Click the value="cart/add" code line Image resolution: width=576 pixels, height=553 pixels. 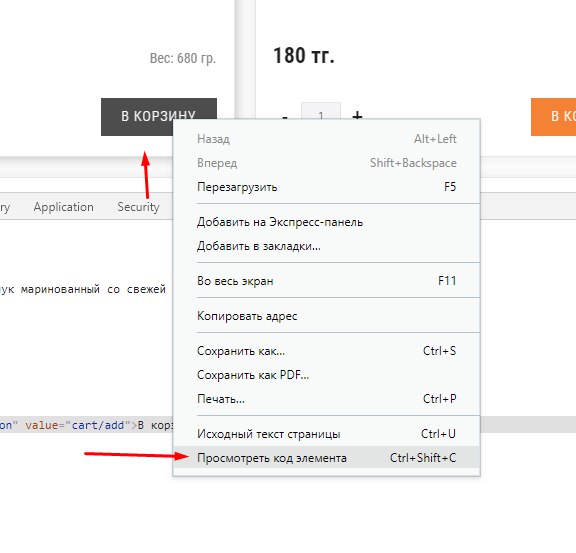click(x=86, y=425)
